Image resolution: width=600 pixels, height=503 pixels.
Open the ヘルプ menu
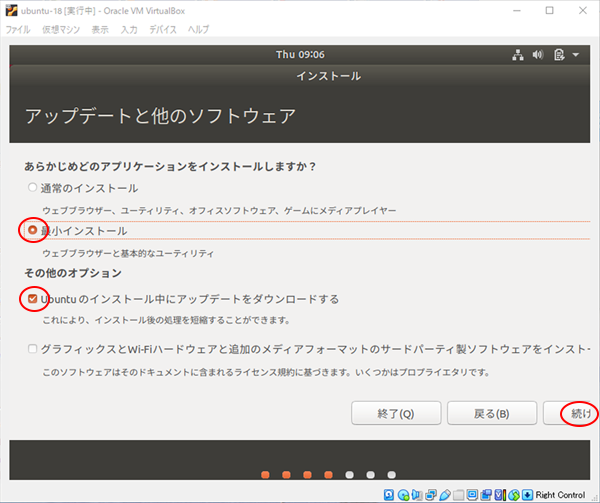198,29
